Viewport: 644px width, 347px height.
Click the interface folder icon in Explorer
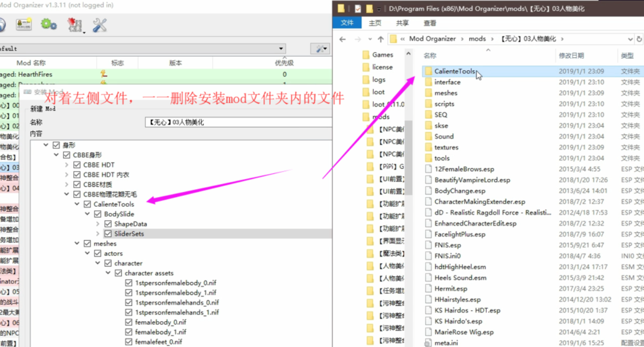428,82
